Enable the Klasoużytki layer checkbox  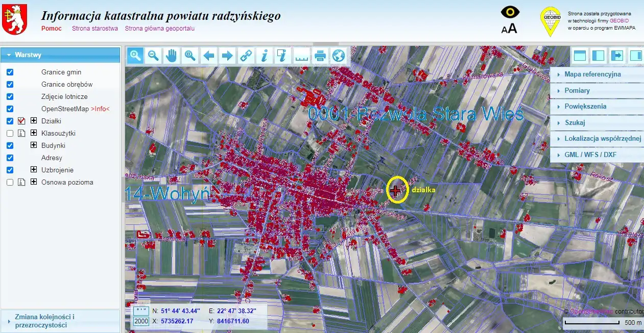tap(10, 133)
